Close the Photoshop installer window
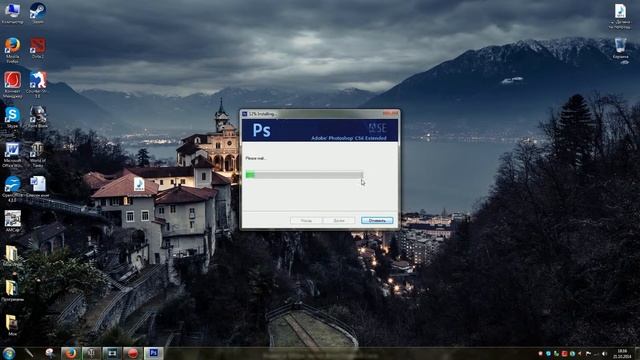The height and width of the screenshot is (360, 640). pos(390,113)
